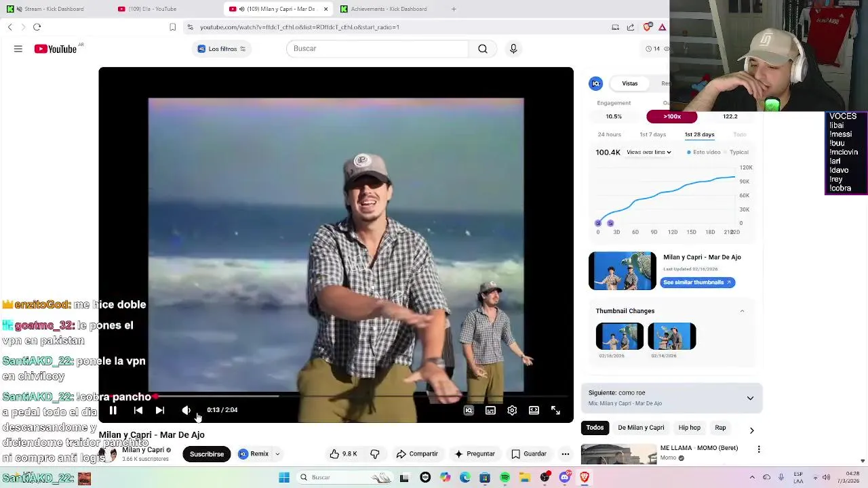The width and height of the screenshot is (868, 488).
Task: Select the De Milan y Capri chip
Action: (x=641, y=428)
